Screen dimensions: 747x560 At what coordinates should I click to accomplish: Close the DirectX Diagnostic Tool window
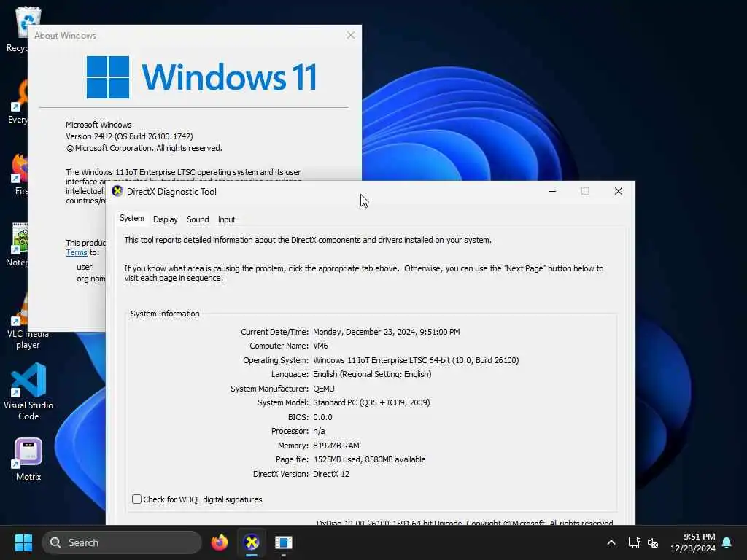click(x=619, y=192)
